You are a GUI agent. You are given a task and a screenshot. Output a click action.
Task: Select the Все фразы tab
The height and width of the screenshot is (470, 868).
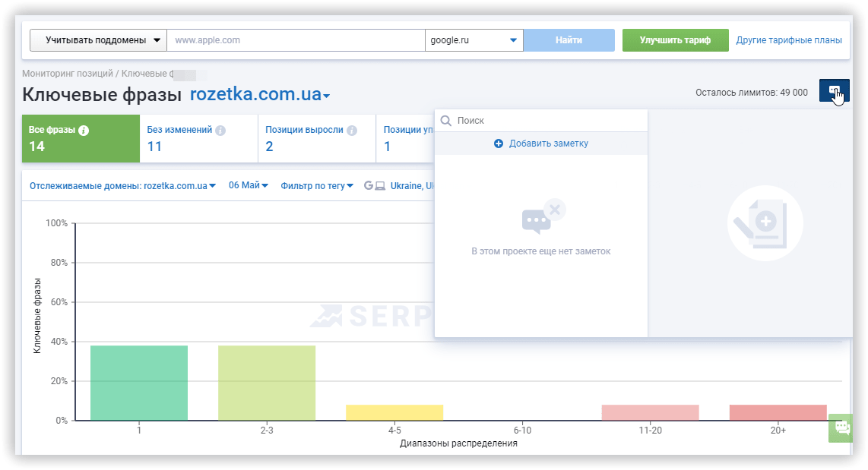[81, 139]
